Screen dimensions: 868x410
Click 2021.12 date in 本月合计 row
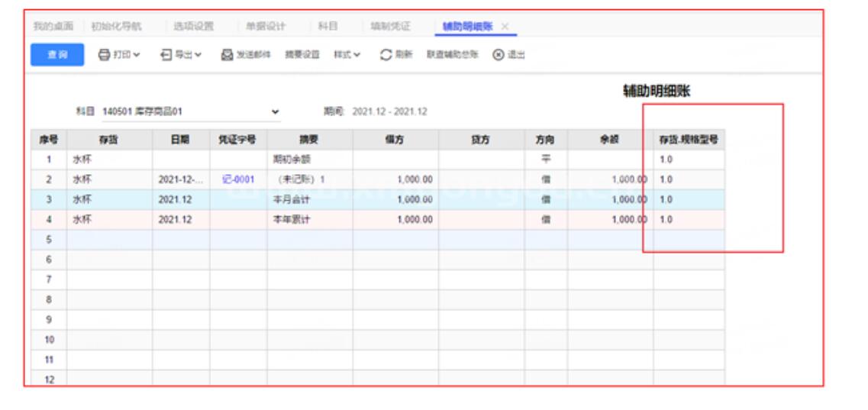[175, 200]
